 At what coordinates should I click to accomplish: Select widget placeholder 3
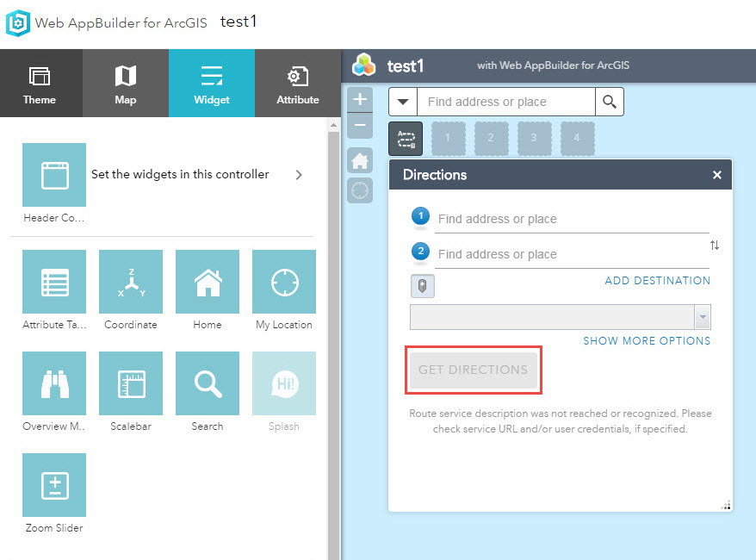click(534, 139)
